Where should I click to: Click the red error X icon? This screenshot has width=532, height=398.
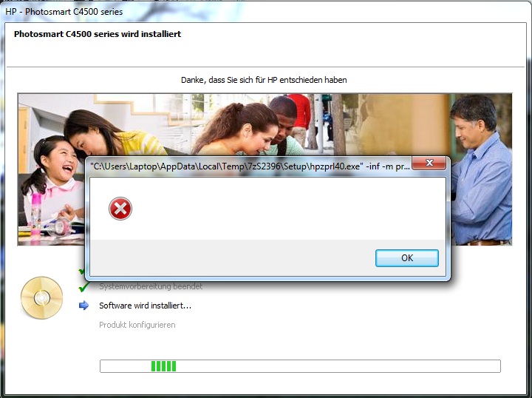pos(120,209)
